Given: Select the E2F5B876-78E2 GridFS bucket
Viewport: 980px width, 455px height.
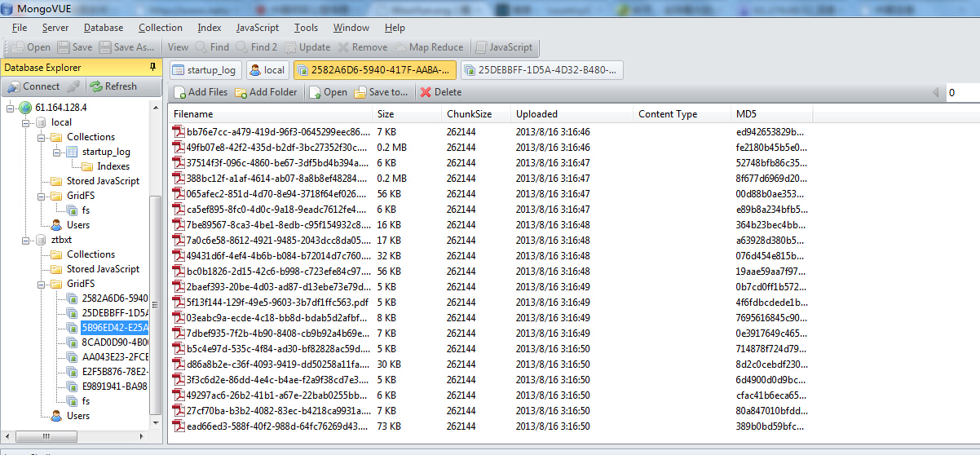Looking at the screenshot, I should (114, 372).
